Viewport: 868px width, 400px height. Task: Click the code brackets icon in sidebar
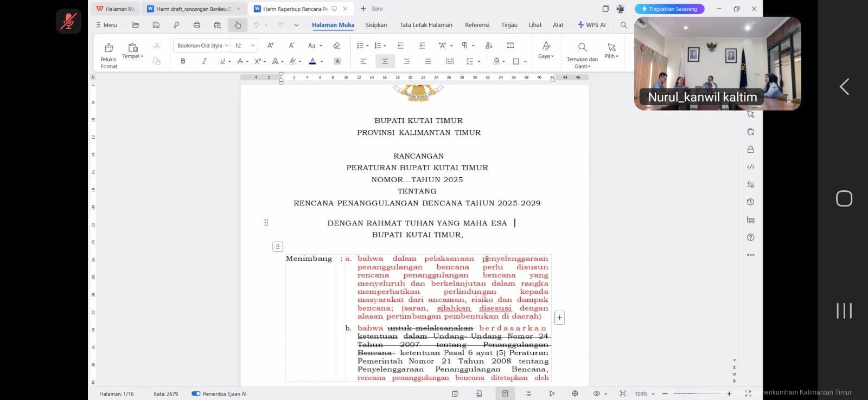point(751,167)
